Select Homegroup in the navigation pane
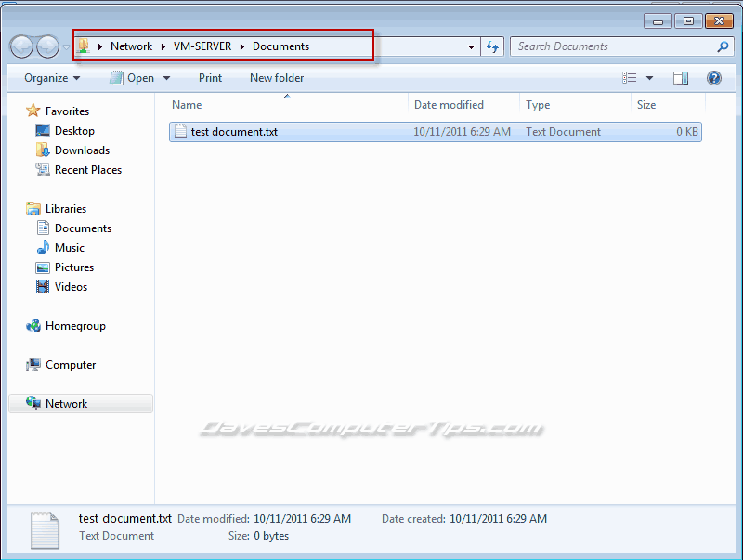Viewport: 743px width, 560px height. 75,326
